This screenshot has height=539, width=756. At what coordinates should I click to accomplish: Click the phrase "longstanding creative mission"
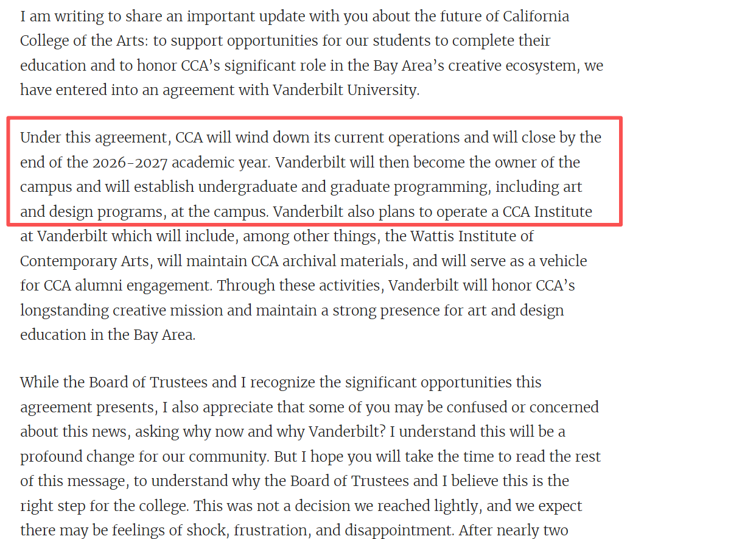[x=122, y=311]
